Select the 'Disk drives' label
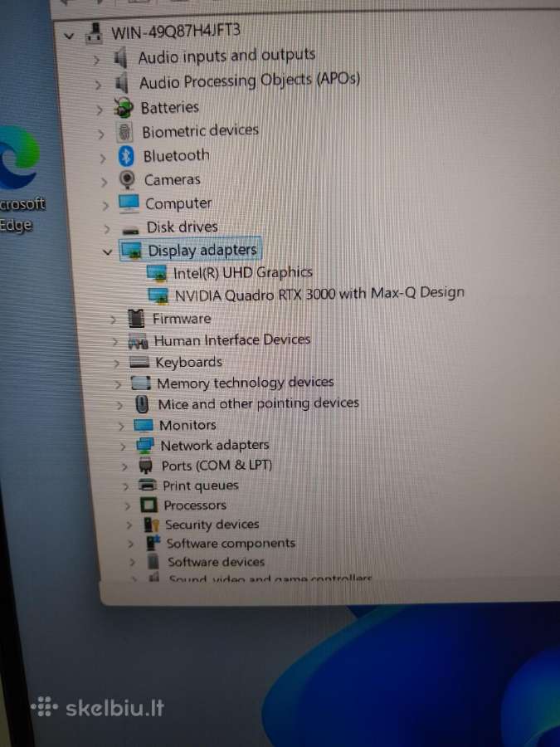Image resolution: width=560 pixels, height=747 pixels. [182, 227]
